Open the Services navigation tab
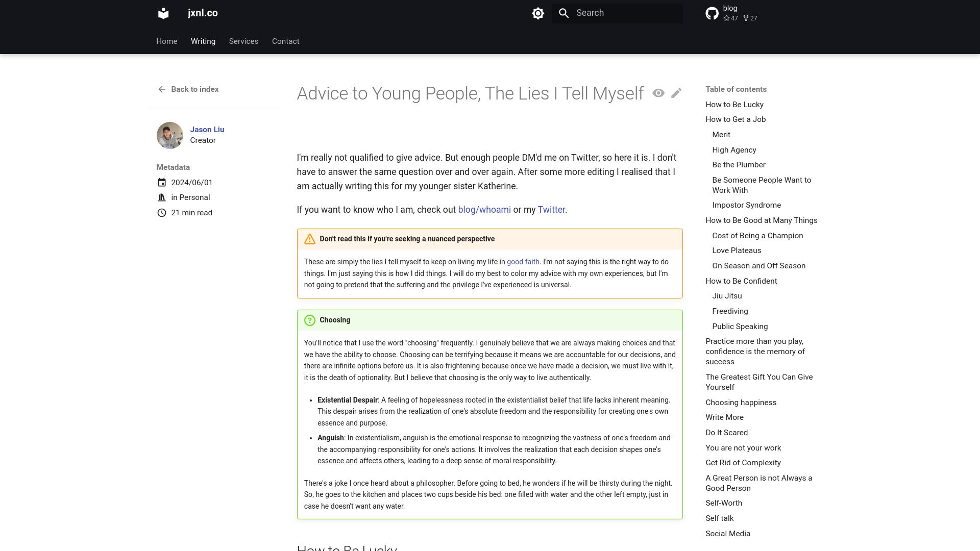This screenshot has width=980, height=551. (x=243, y=41)
